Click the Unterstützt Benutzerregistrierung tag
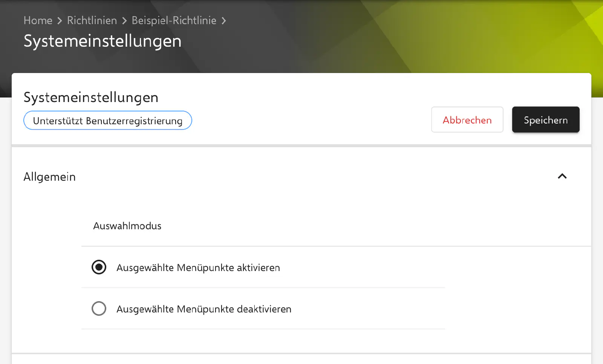 [x=108, y=120]
